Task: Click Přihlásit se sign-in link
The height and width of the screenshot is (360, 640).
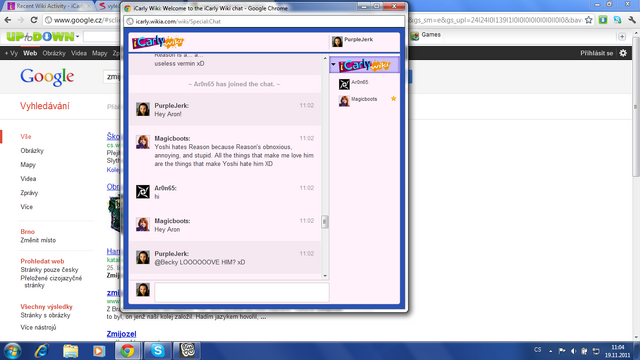Action: pyautogui.click(x=597, y=53)
